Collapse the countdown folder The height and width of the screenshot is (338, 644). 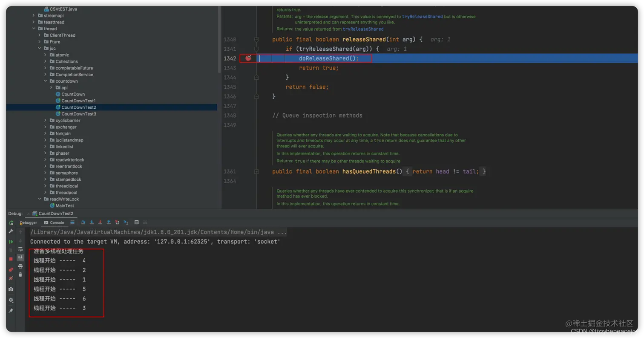46,81
